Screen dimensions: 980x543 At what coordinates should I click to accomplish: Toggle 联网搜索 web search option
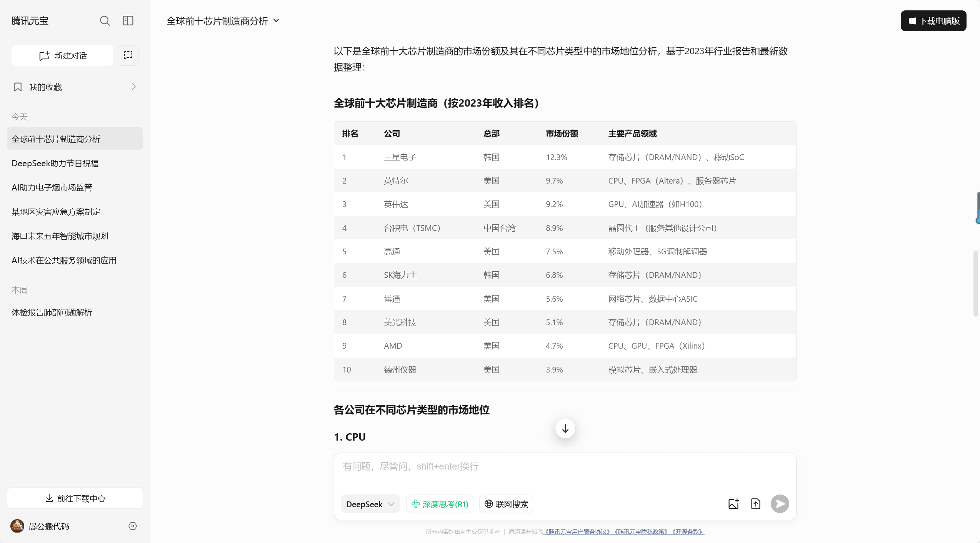[x=506, y=504]
